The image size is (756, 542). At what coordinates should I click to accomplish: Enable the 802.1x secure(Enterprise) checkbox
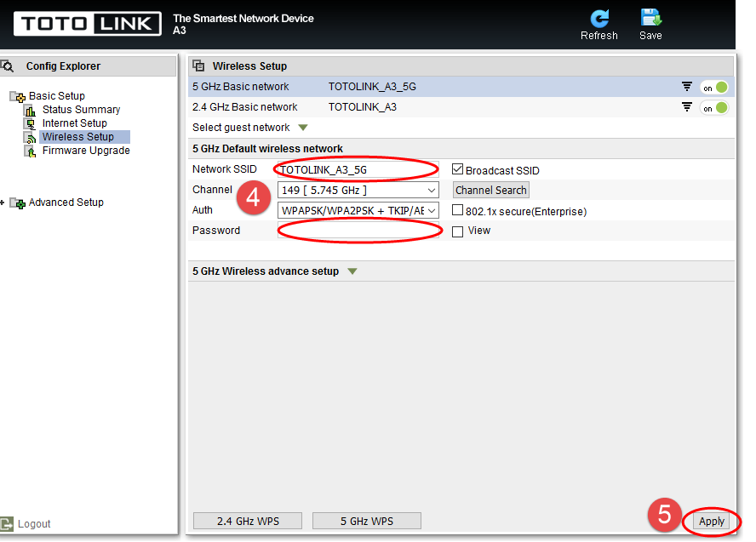coord(457,210)
